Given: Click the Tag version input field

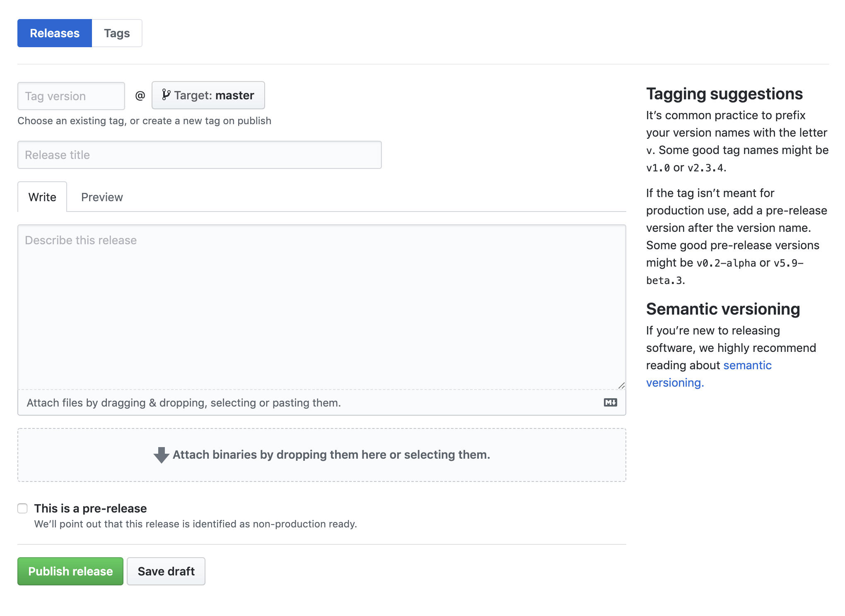Looking at the screenshot, I should [71, 95].
